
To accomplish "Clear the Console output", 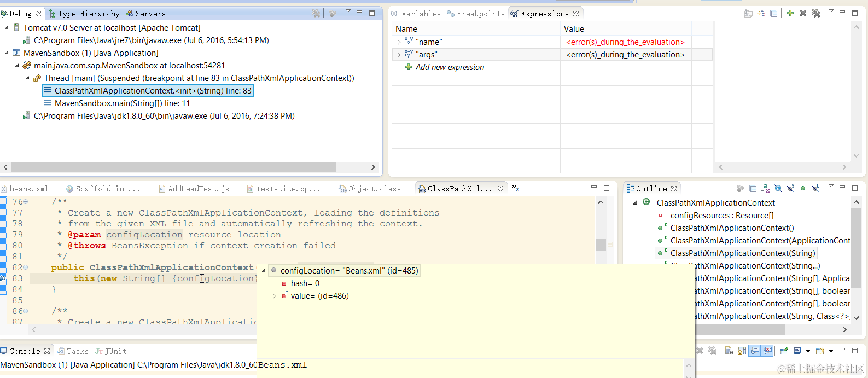I will pyautogui.click(x=729, y=351).
